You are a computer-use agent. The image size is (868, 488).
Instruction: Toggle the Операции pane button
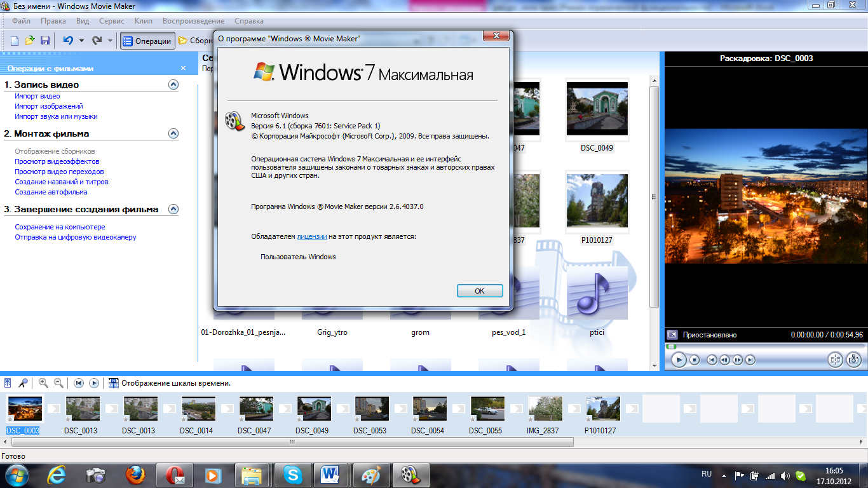tap(147, 41)
